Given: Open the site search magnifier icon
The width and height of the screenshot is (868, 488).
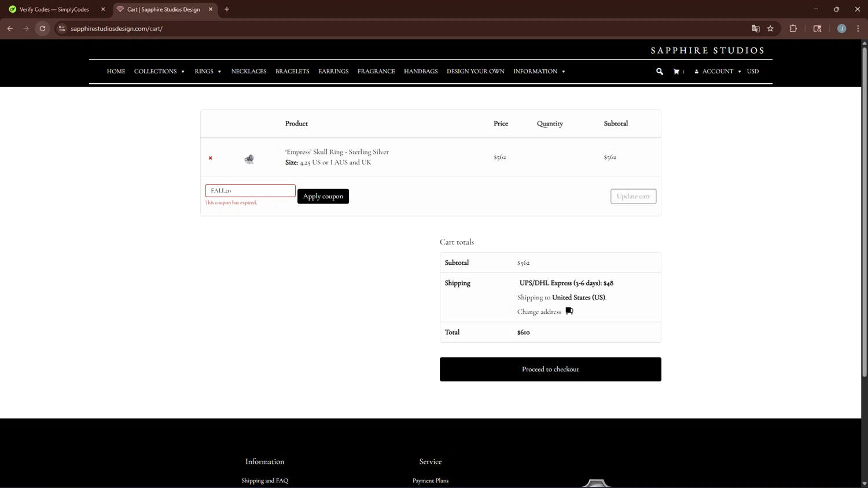Looking at the screenshot, I should (660, 72).
